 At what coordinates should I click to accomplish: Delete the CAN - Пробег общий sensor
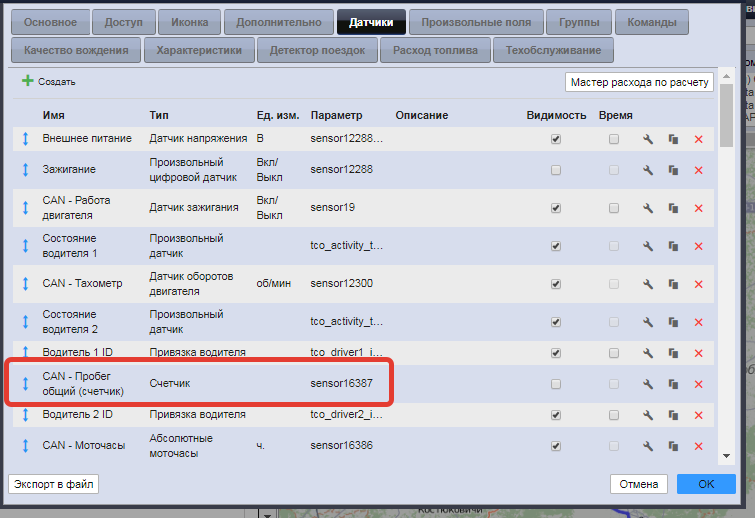tap(698, 384)
